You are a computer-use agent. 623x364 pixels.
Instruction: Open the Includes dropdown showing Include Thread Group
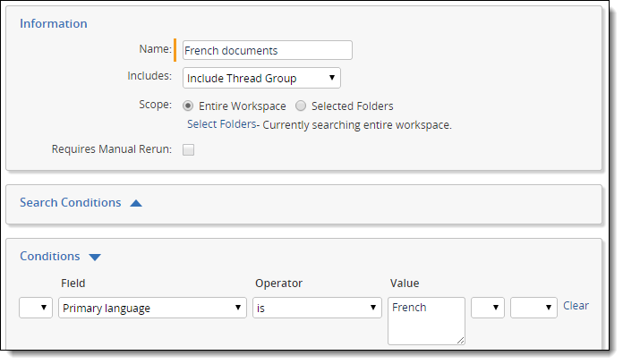(261, 78)
